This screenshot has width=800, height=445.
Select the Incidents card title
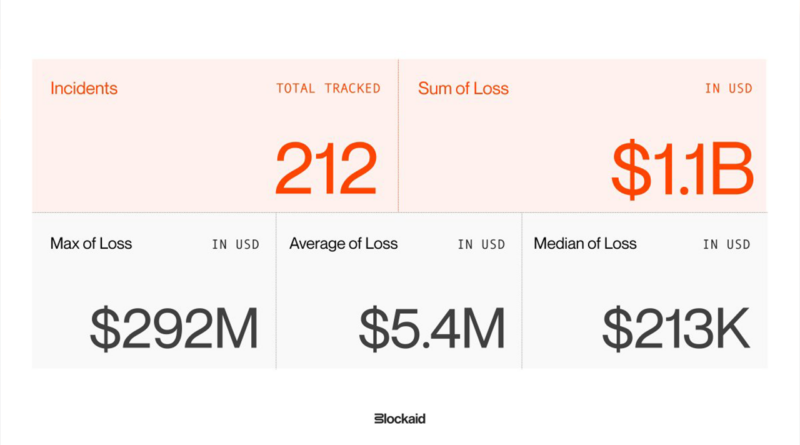(84, 88)
